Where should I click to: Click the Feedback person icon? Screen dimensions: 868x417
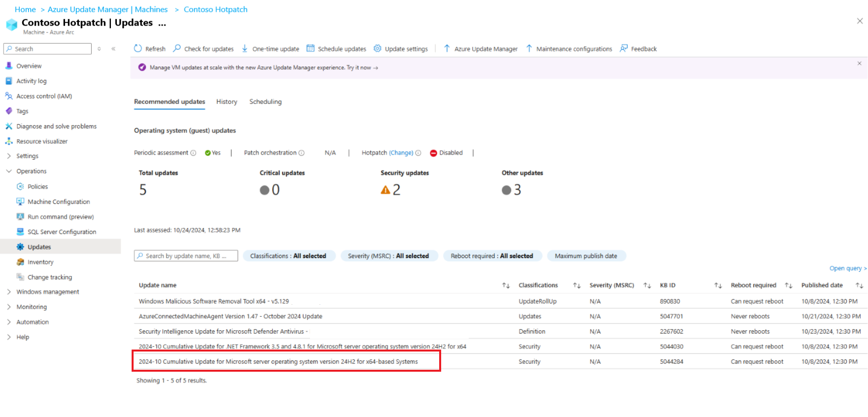coord(624,48)
